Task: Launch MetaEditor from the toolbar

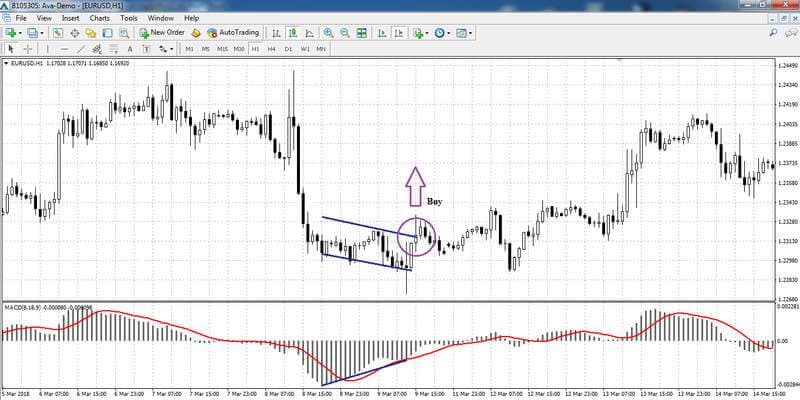Action: click(x=196, y=33)
